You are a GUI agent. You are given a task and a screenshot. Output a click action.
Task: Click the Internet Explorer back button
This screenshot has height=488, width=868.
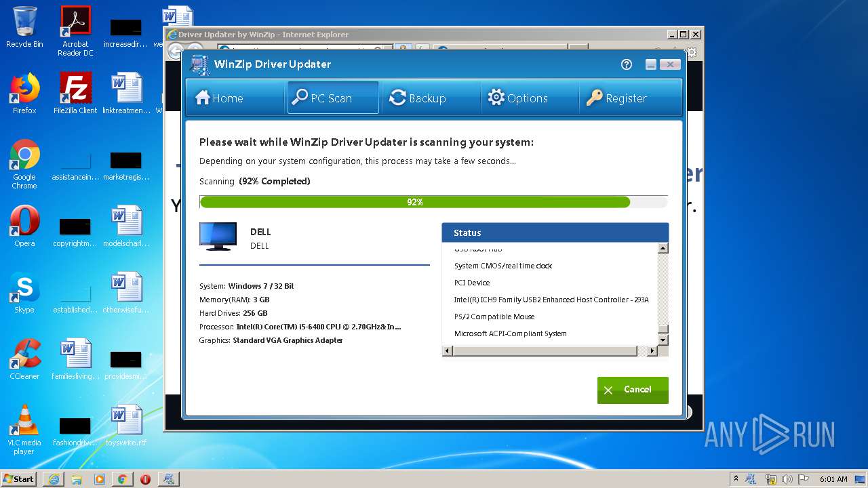pos(174,52)
